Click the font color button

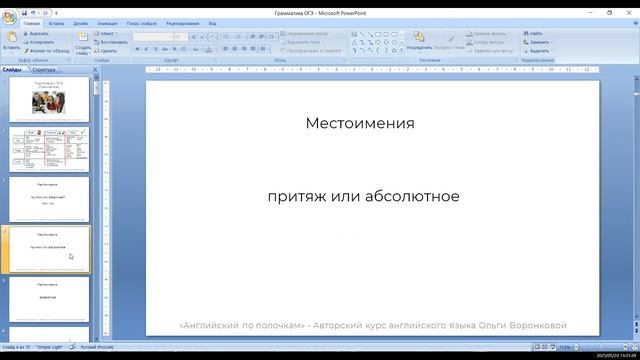[209, 49]
